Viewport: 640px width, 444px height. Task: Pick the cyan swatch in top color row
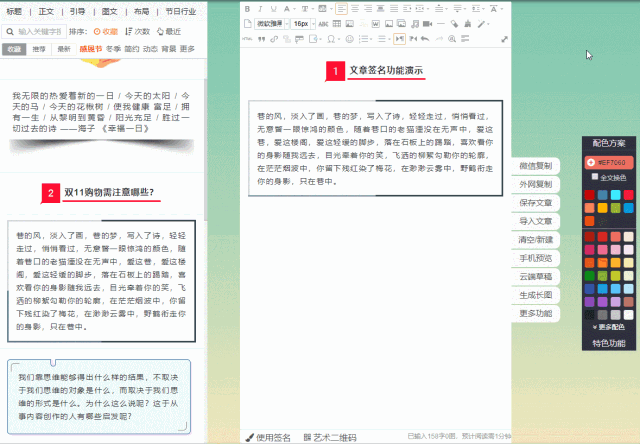616,195
